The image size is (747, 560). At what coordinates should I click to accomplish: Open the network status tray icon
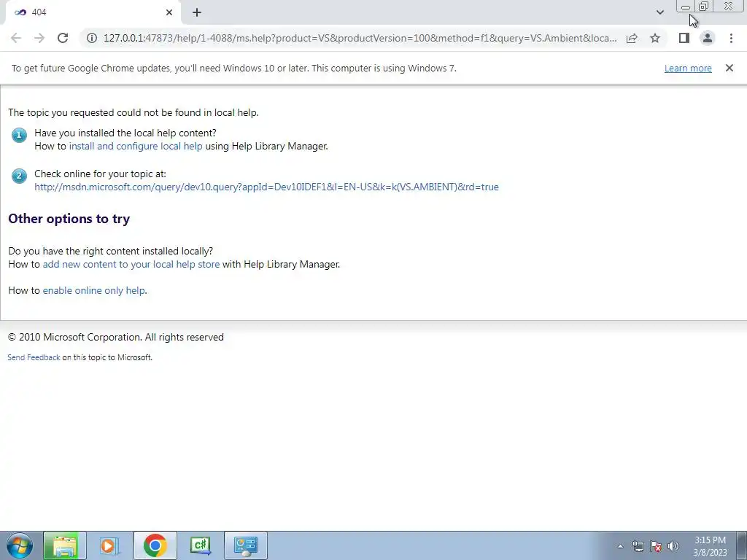(638, 546)
